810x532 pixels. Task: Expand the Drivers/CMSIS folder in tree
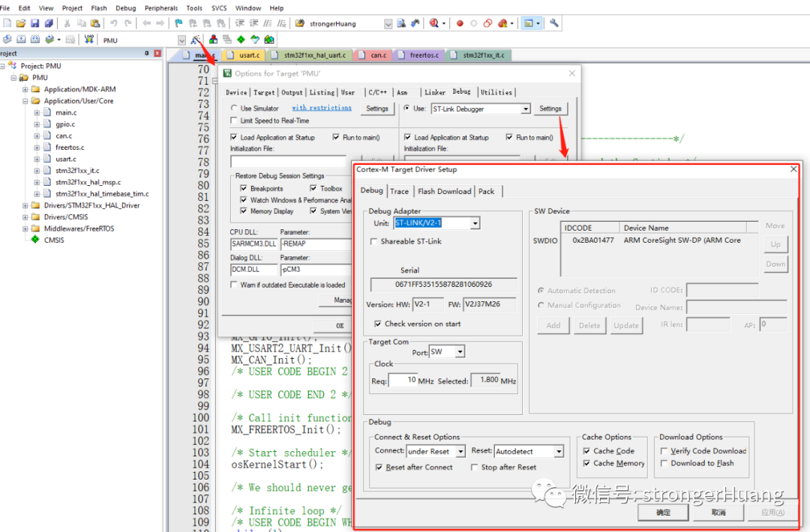click(x=25, y=217)
